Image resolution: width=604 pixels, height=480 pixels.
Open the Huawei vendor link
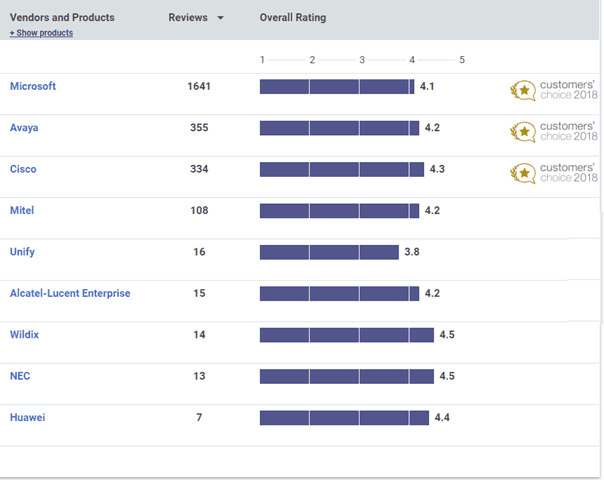pos(27,417)
